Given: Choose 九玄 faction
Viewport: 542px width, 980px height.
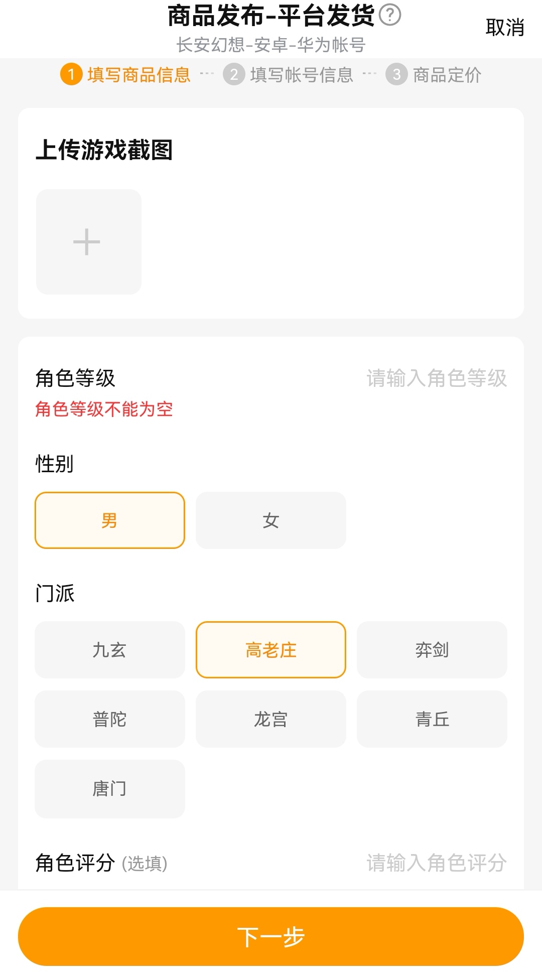Looking at the screenshot, I should click(x=110, y=650).
